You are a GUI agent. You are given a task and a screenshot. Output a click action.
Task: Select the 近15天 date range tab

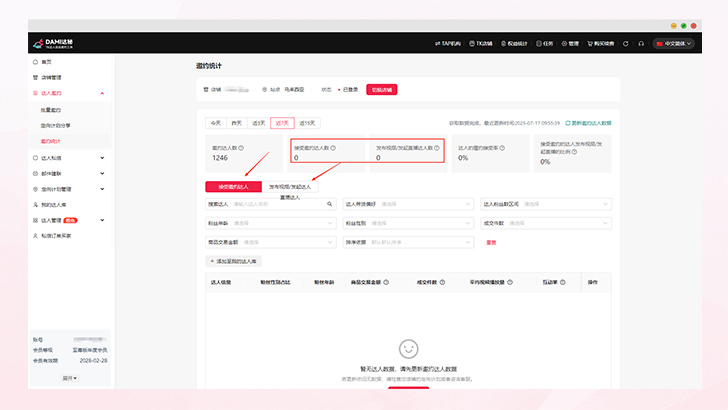(307, 123)
